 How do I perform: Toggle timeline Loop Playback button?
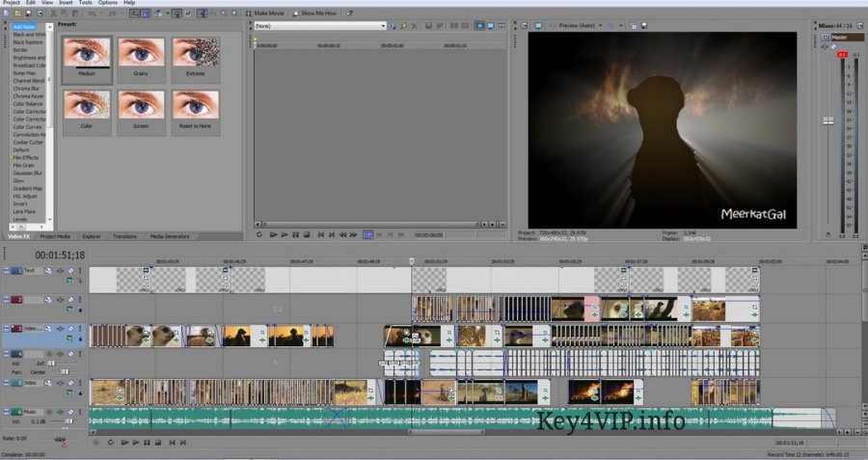(x=111, y=443)
